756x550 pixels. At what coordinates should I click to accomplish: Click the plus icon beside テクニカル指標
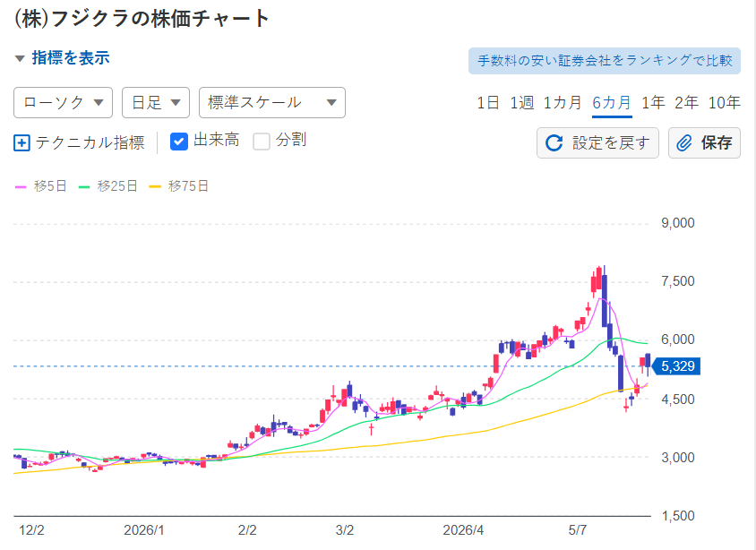pos(21,143)
